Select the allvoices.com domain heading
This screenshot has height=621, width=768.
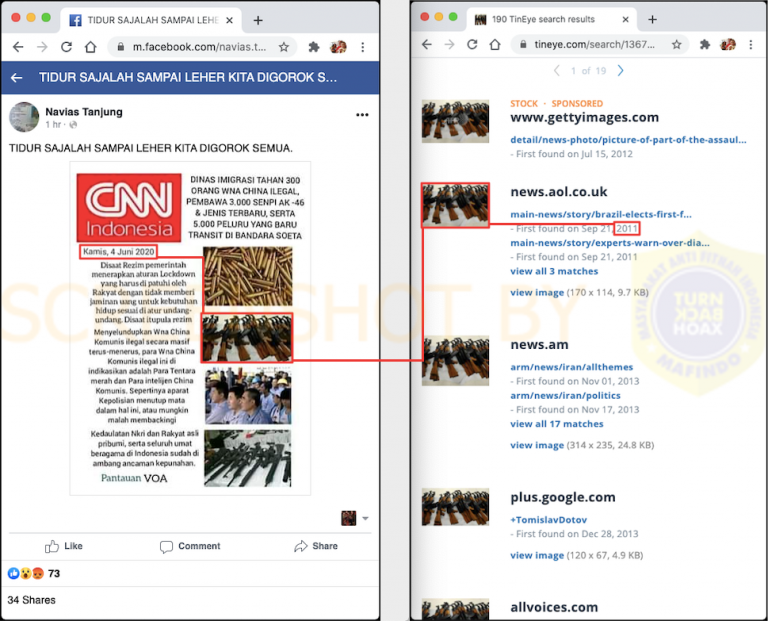pyautogui.click(x=554, y=607)
